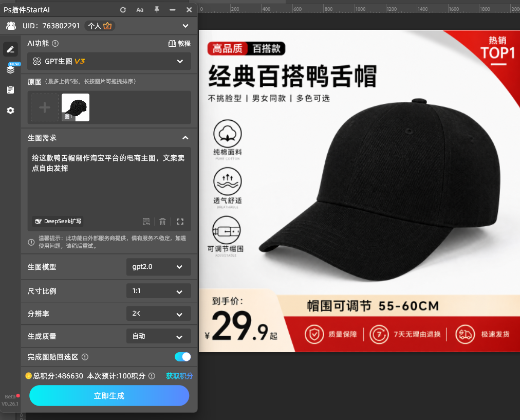Click the trash icon to clear prompt
The width and height of the screenshot is (520, 420).
[x=162, y=222]
